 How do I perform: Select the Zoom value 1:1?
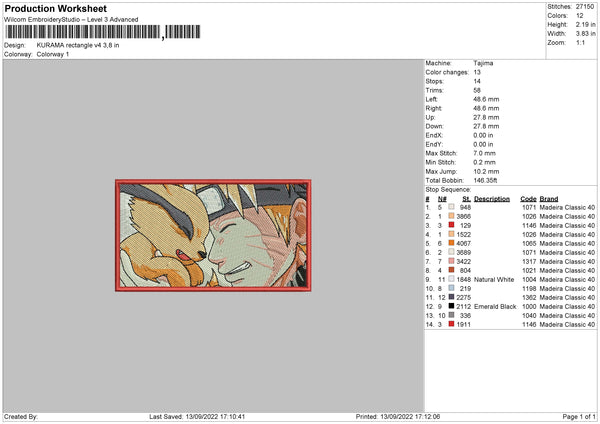[580, 42]
